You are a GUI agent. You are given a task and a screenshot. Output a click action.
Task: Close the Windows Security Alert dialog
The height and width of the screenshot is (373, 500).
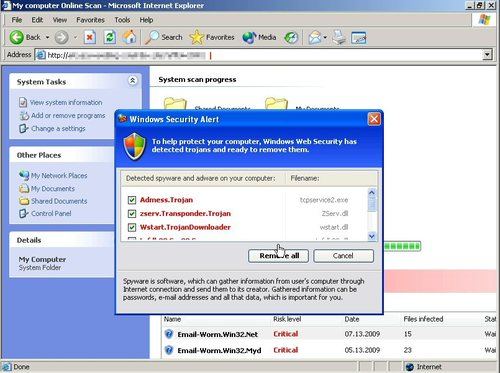[374, 119]
